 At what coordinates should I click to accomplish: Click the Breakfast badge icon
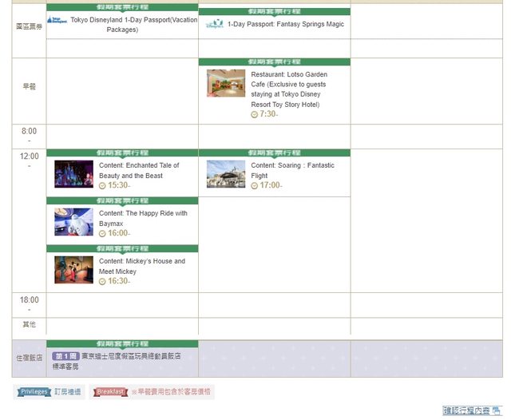coord(109,392)
